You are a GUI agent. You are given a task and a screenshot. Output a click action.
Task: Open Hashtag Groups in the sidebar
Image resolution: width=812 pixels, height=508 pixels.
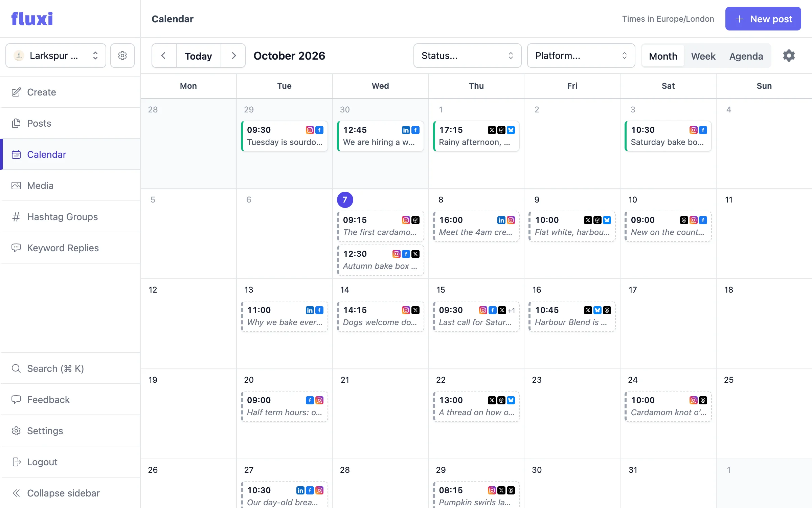coord(70,217)
